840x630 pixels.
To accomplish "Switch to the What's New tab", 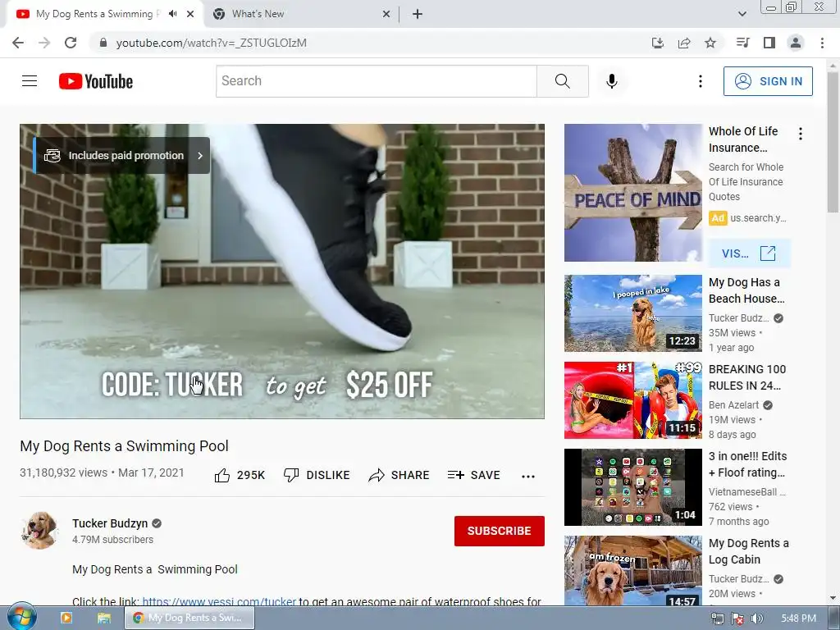I will click(301, 14).
